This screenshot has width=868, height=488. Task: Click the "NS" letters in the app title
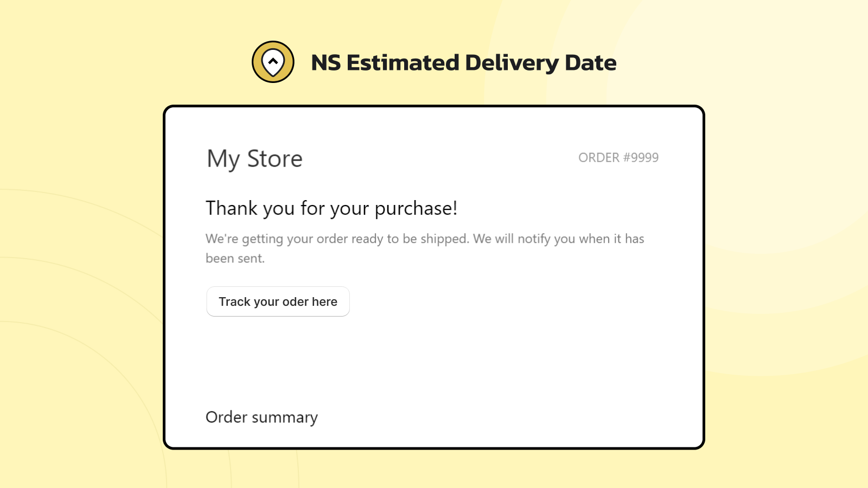[x=326, y=63]
